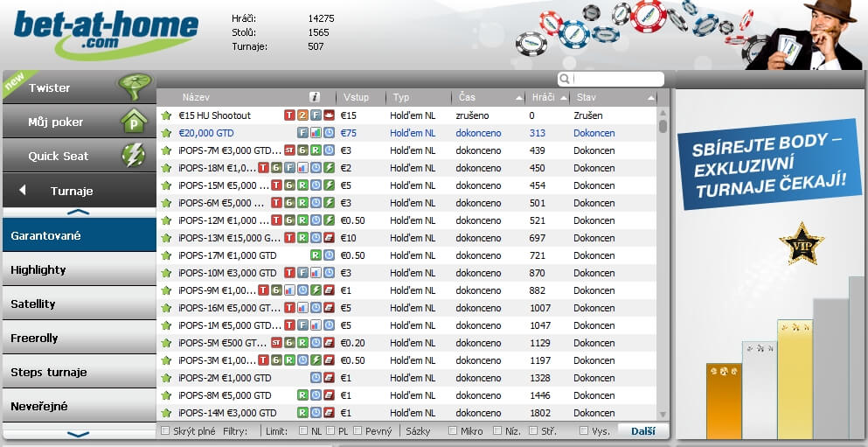Click the table scrollbar up arrow
The image size is (868, 447).
[x=663, y=113]
